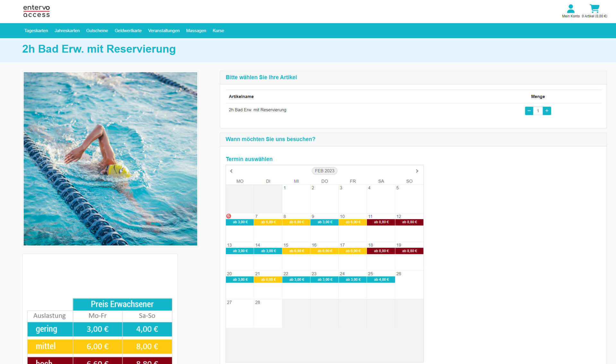The width and height of the screenshot is (616, 364).
Task: Open the Mein Konto user icon
Action: point(570,8)
